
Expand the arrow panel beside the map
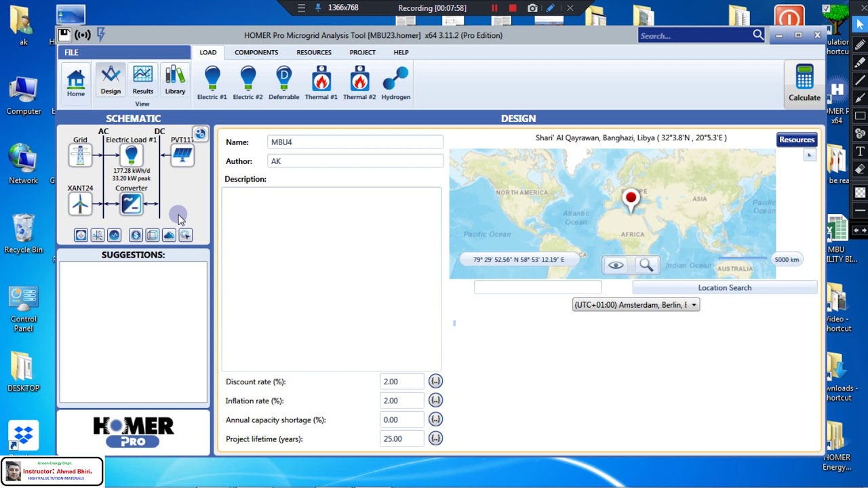point(809,155)
